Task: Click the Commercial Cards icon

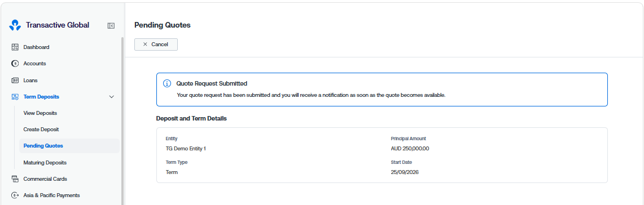Action: click(x=15, y=179)
